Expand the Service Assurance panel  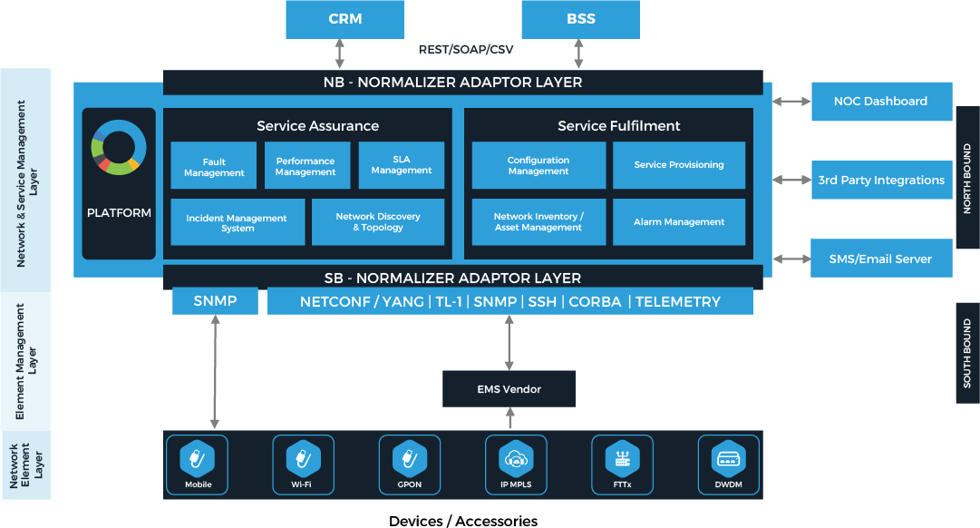tap(319, 125)
